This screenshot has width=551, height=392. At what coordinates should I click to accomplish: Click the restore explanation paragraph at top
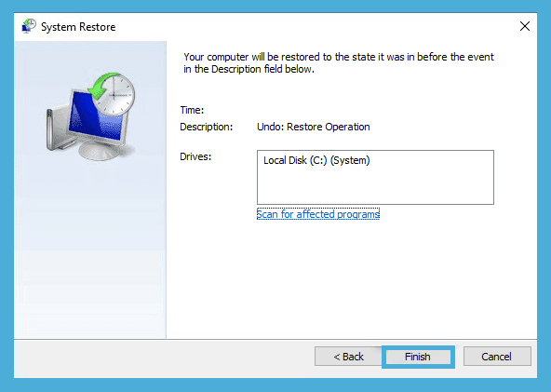point(339,63)
